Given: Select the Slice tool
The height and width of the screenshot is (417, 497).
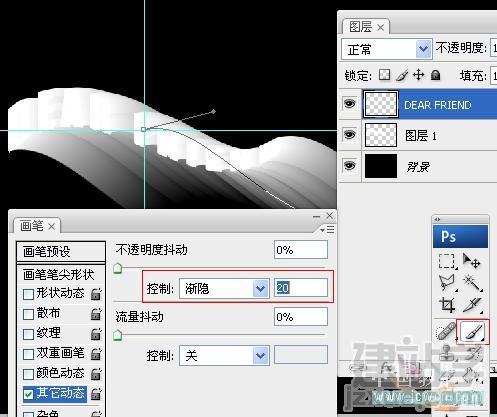Looking at the screenshot, I should pyautogui.click(x=472, y=305).
